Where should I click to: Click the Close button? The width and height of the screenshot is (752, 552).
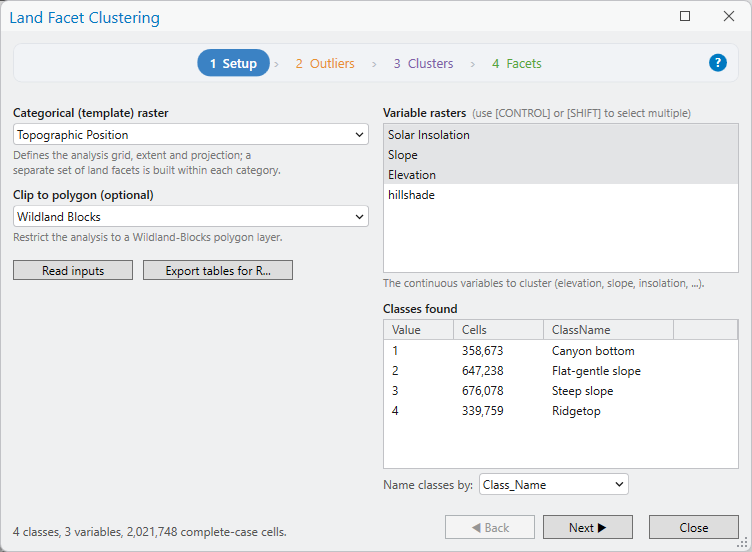point(693,528)
